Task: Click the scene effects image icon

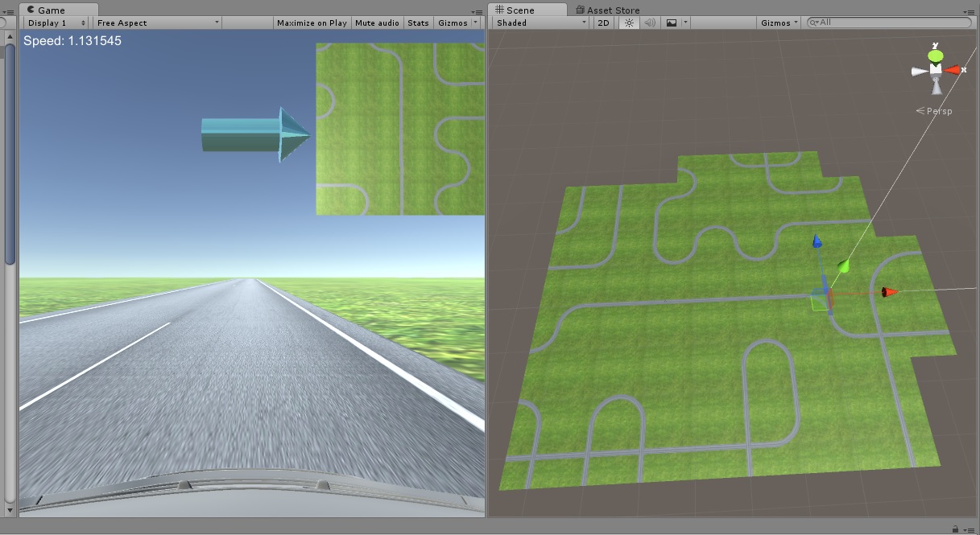Action: tap(672, 23)
